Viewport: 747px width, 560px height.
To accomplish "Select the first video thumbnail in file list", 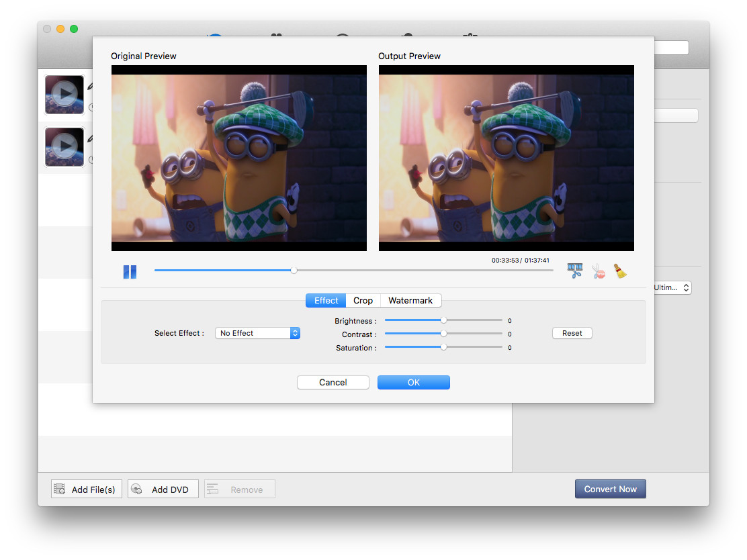I will point(64,94).
